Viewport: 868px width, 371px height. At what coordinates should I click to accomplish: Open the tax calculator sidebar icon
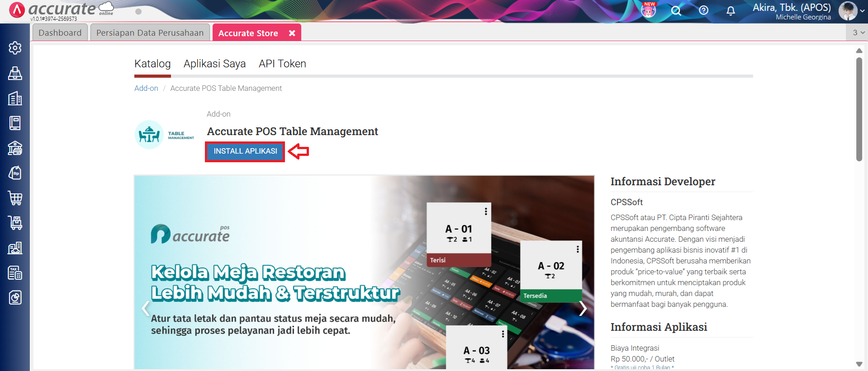click(15, 273)
